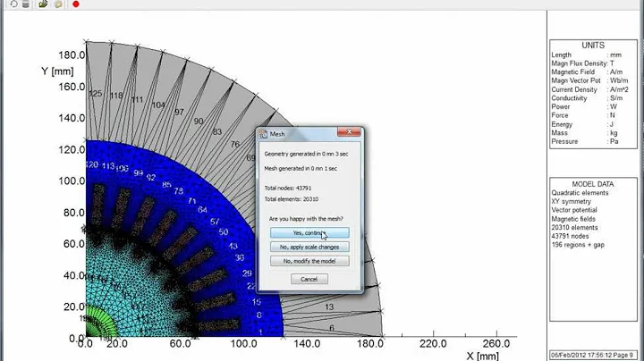Click 'Magnetic fields' in MODEL DATA
Image resolution: width=644 pixels, height=361 pixels.
(573, 219)
